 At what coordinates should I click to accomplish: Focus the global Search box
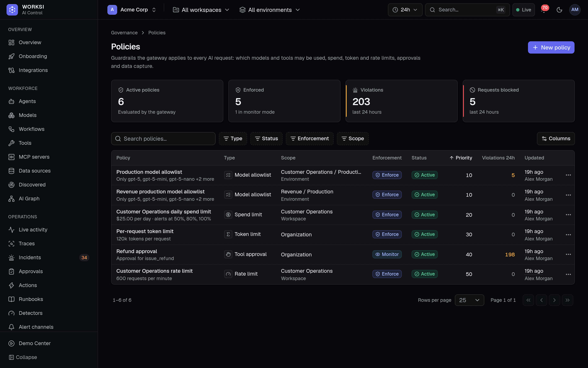coord(467,10)
